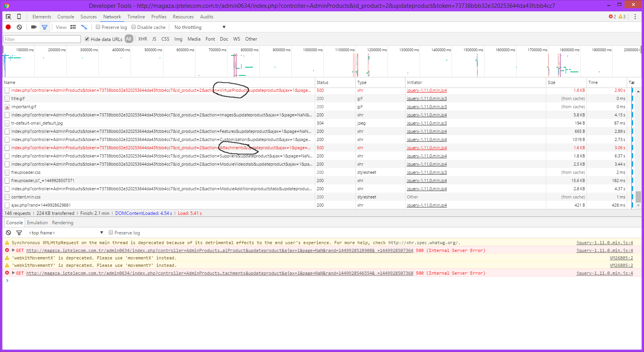Toggle device mode phone icon
The image size is (644, 352).
click(x=19, y=17)
